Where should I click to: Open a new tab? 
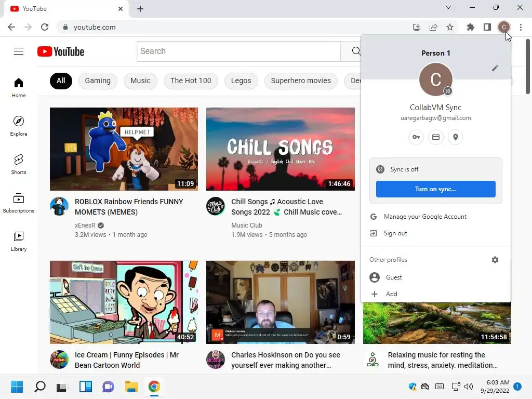[140, 9]
